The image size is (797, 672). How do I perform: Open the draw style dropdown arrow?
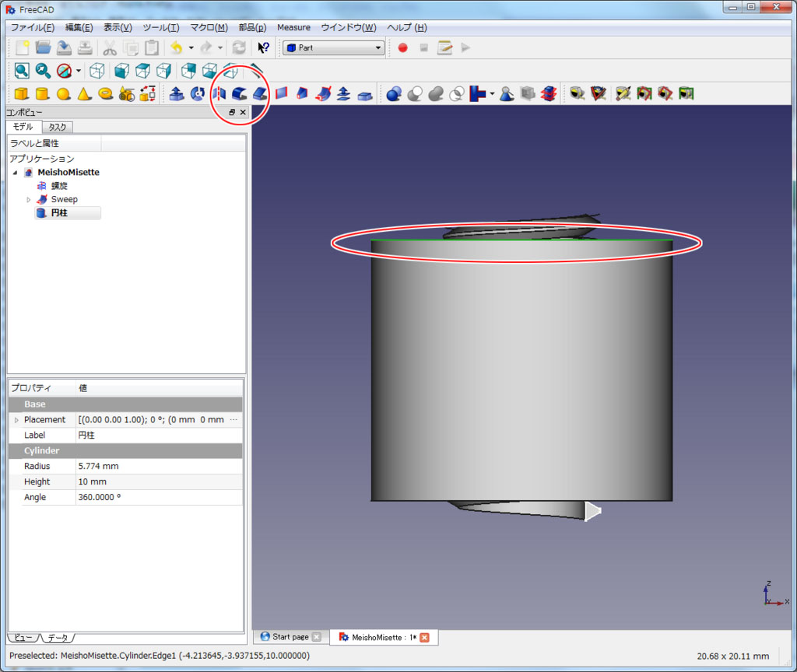click(x=79, y=71)
